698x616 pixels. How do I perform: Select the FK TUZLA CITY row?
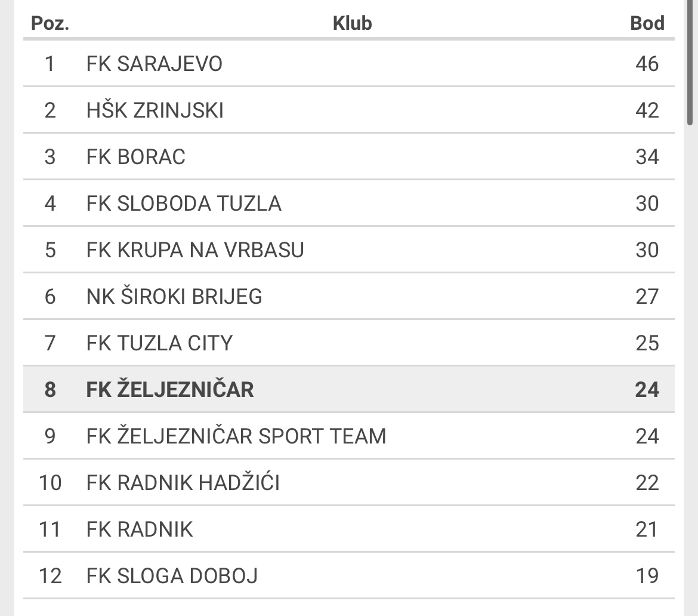pos(348,343)
